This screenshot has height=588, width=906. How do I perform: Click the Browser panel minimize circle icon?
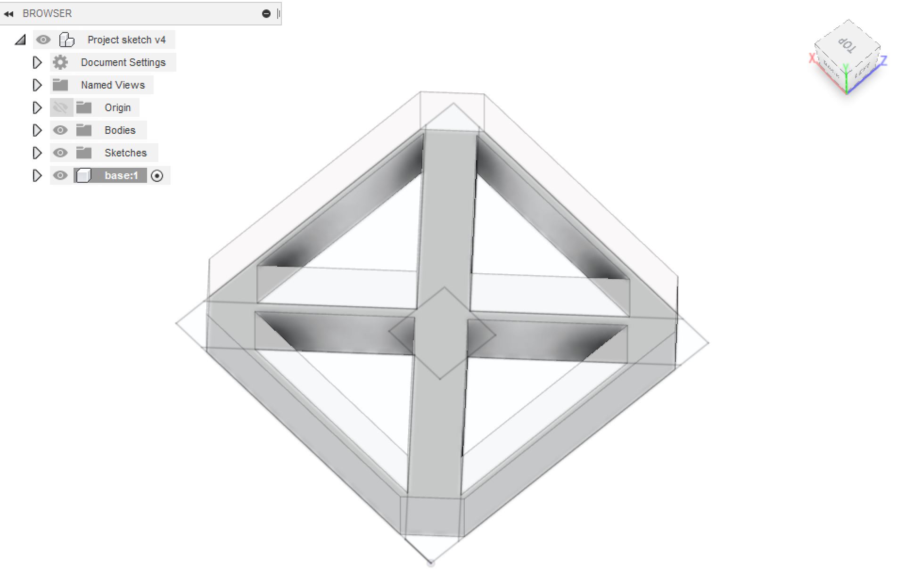pos(266,14)
